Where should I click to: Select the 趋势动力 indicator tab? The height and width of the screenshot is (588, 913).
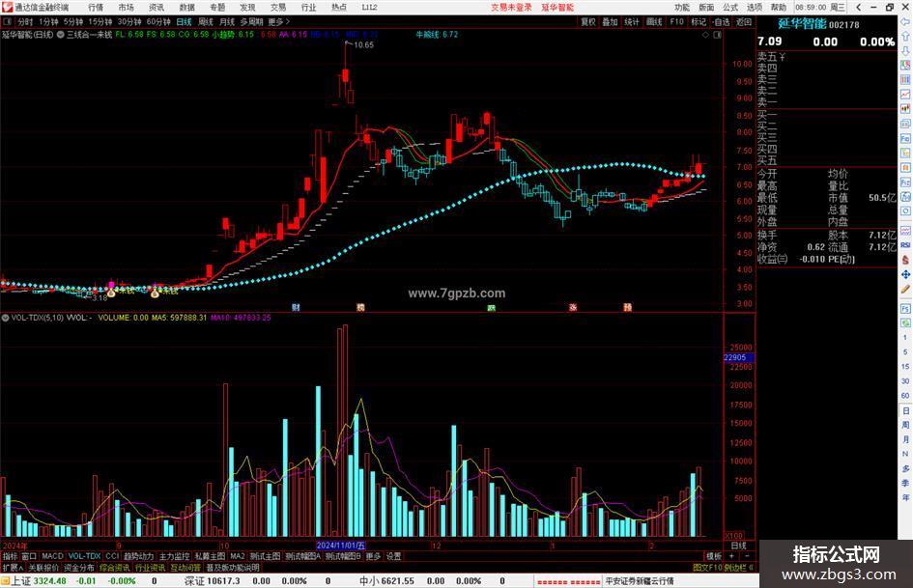pos(138,556)
